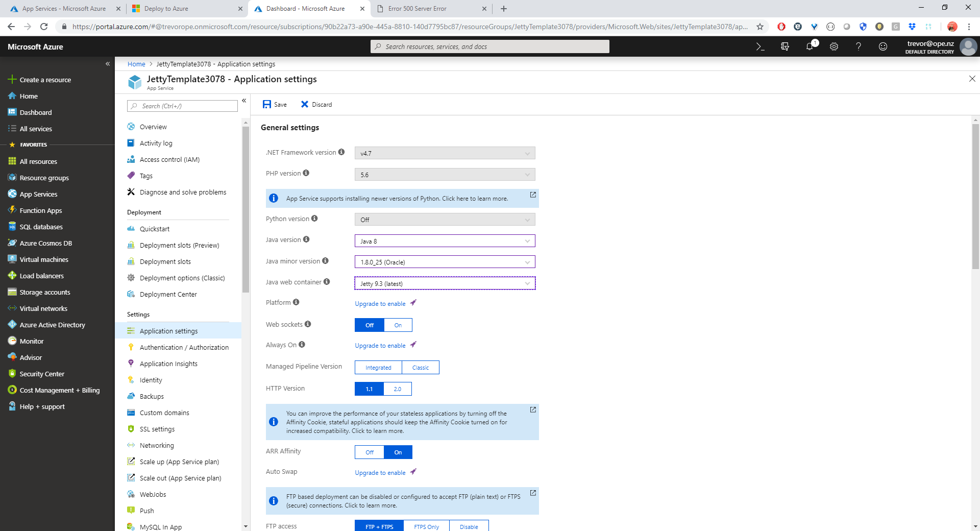Click info icon next to PHP version
Image resolution: width=980 pixels, height=531 pixels.
pyautogui.click(x=306, y=173)
